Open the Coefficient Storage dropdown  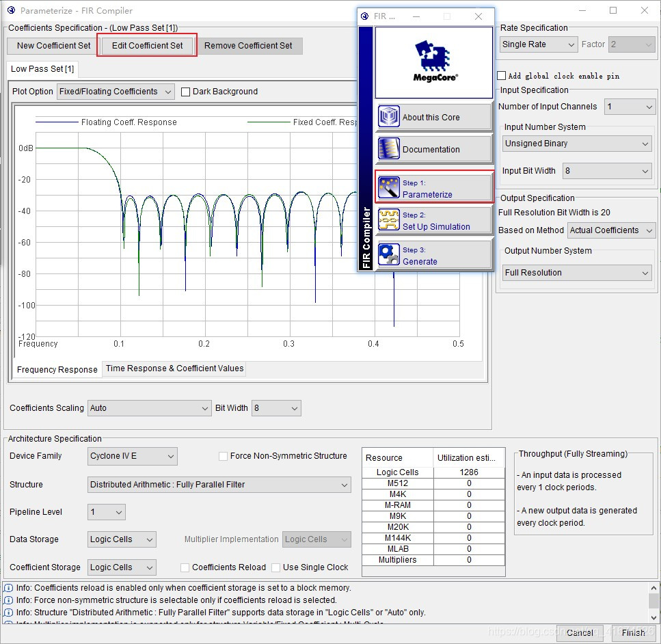coord(122,567)
